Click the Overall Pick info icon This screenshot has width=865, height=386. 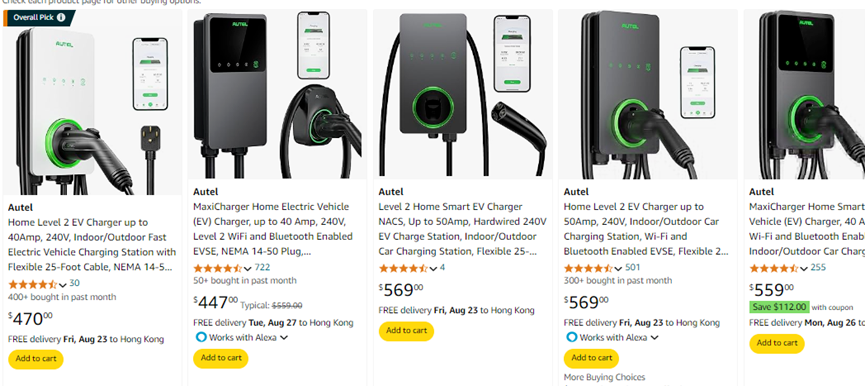[61, 17]
